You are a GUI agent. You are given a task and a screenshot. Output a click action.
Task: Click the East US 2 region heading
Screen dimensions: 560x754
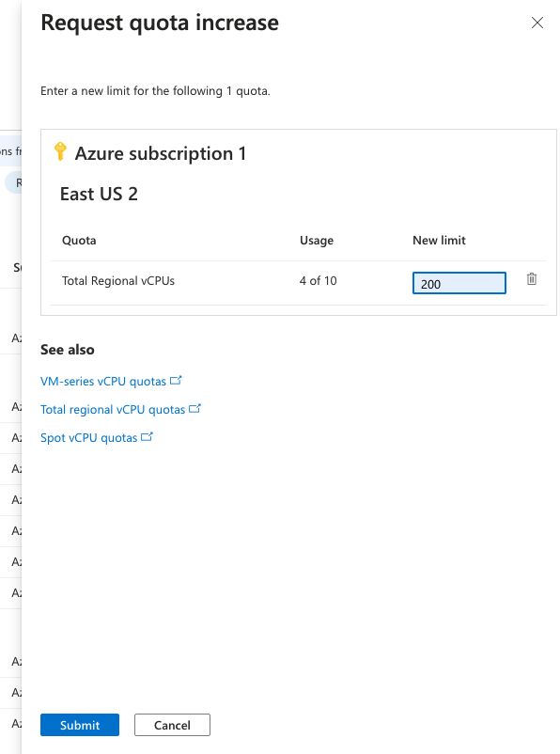click(99, 194)
